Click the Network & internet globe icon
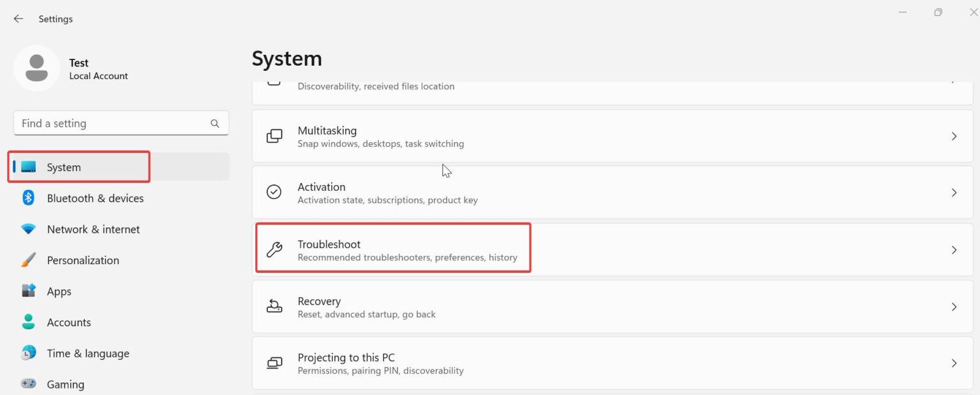Image resolution: width=980 pixels, height=395 pixels. tap(28, 229)
